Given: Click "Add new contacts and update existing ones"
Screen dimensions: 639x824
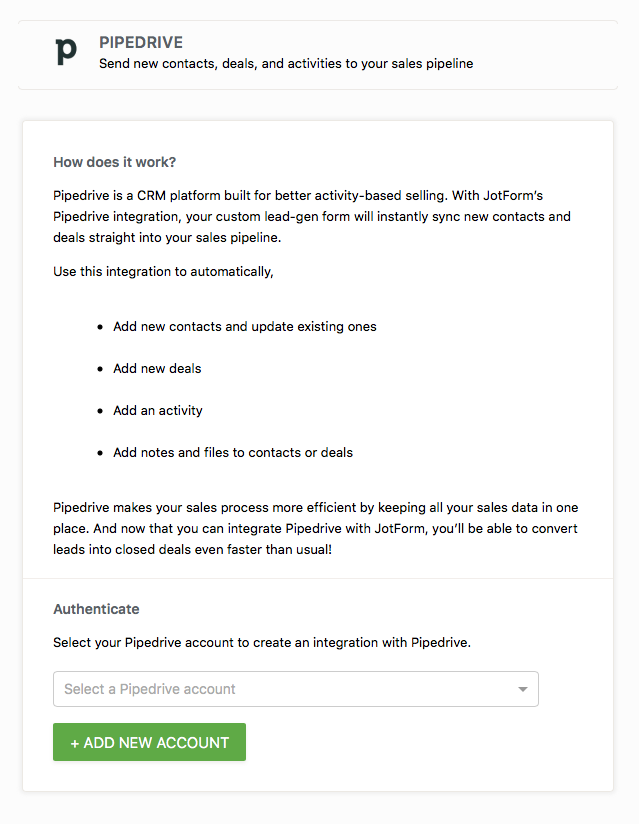Looking at the screenshot, I should tap(245, 327).
